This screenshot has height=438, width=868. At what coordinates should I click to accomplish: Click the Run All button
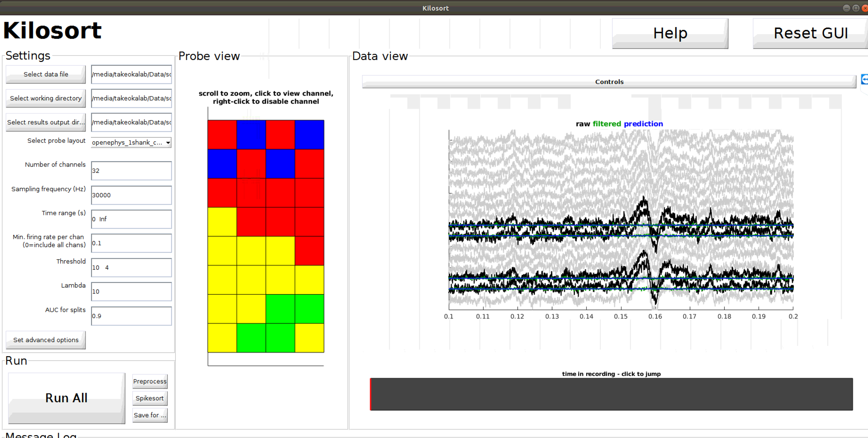pyautogui.click(x=66, y=398)
